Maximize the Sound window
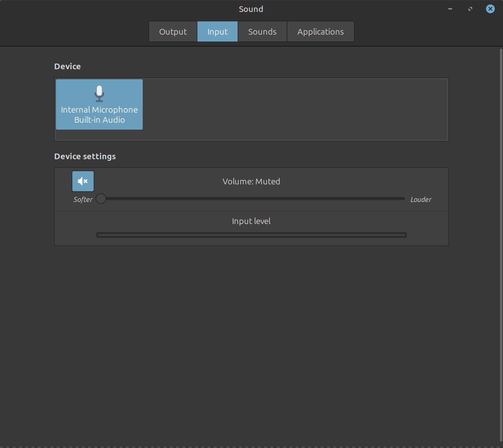Viewport: 503px width, 448px height. (470, 9)
